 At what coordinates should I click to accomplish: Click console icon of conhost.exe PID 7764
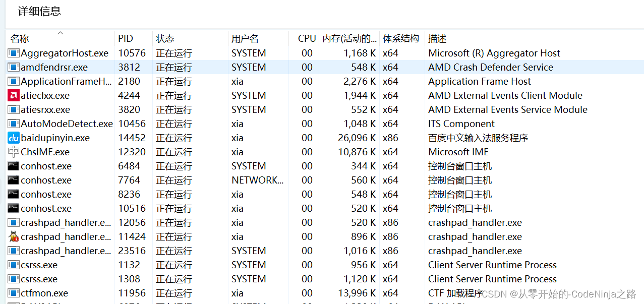(x=14, y=180)
